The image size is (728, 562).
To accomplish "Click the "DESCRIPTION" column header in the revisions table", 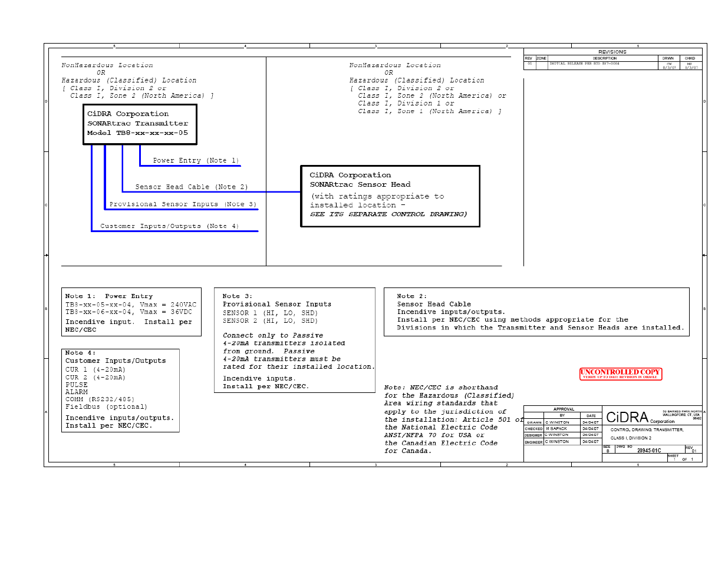I will [x=605, y=58].
